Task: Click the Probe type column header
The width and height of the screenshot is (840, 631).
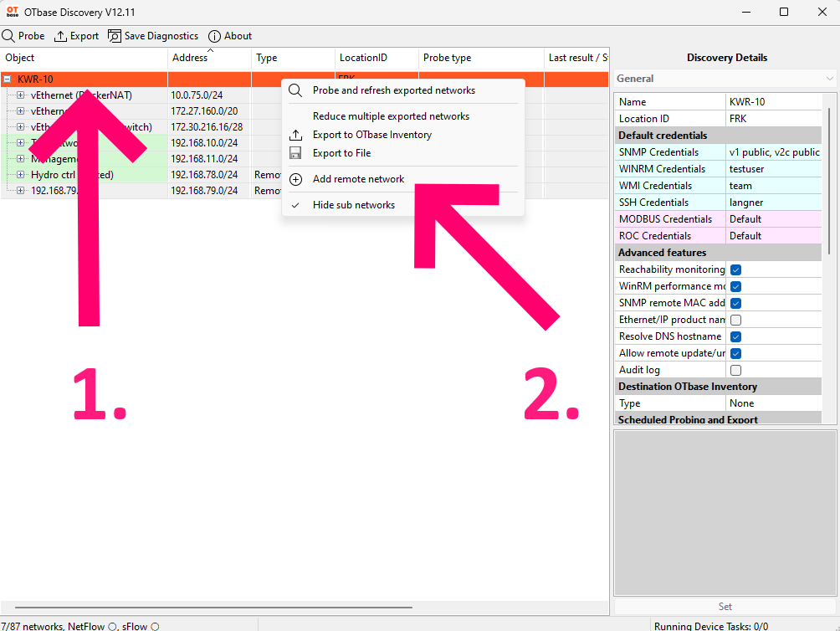Action: pyautogui.click(x=481, y=58)
